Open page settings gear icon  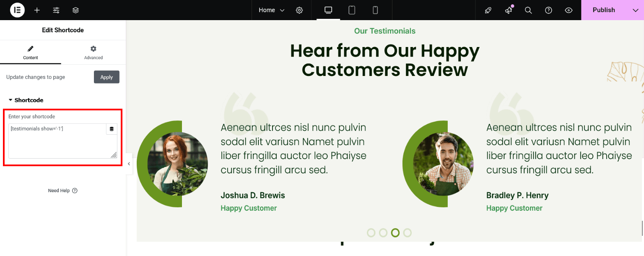tap(299, 10)
